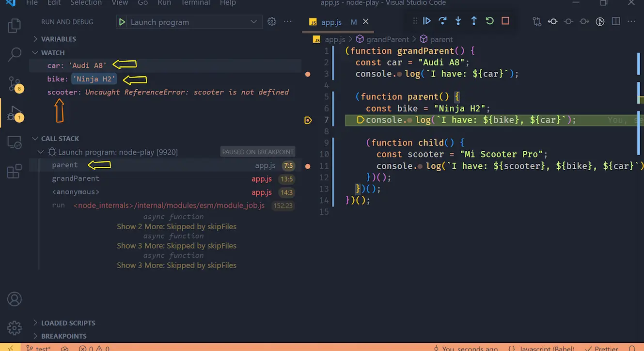The image size is (644, 351).
Task: Open launch.json via gear icon
Action: point(272,22)
